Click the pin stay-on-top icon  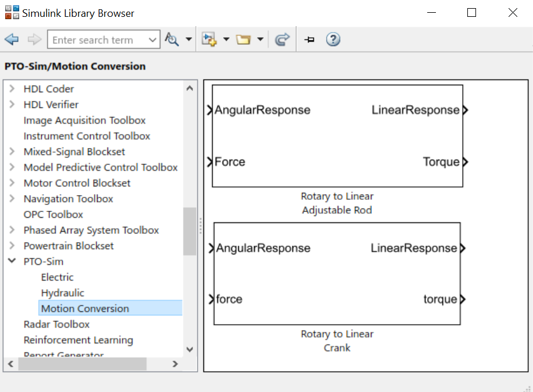tap(309, 39)
